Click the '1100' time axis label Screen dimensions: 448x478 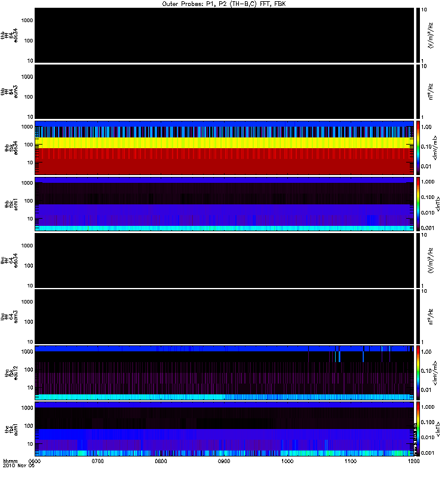point(351,461)
